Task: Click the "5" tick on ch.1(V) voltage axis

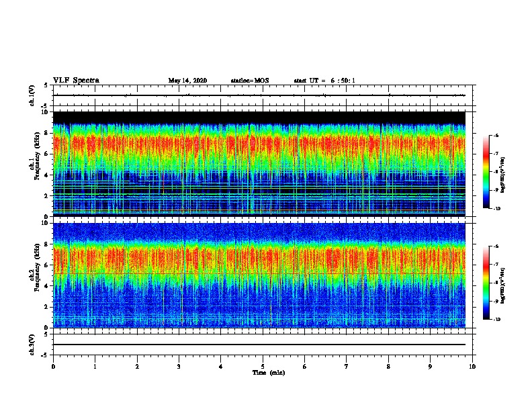Action: (x=46, y=85)
